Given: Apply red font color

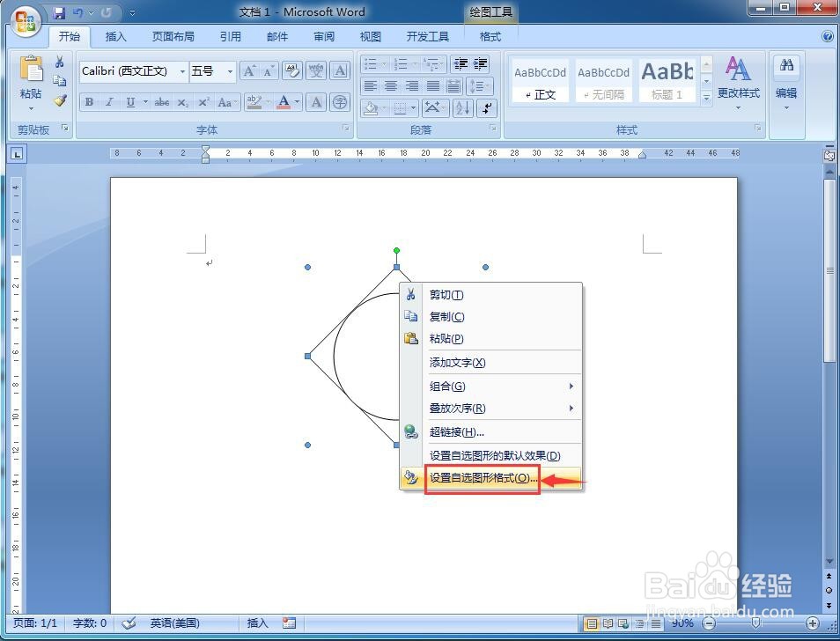Looking at the screenshot, I should [x=284, y=102].
